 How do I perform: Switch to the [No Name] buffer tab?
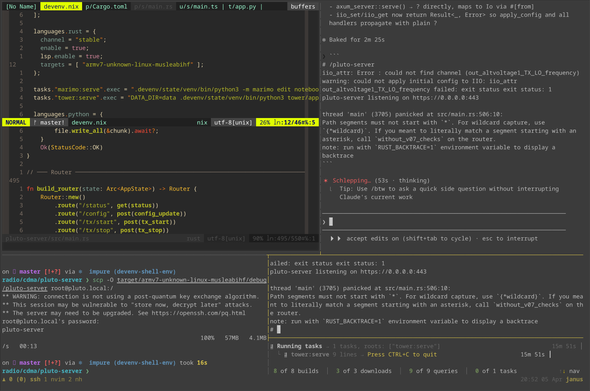pyautogui.click(x=21, y=6)
